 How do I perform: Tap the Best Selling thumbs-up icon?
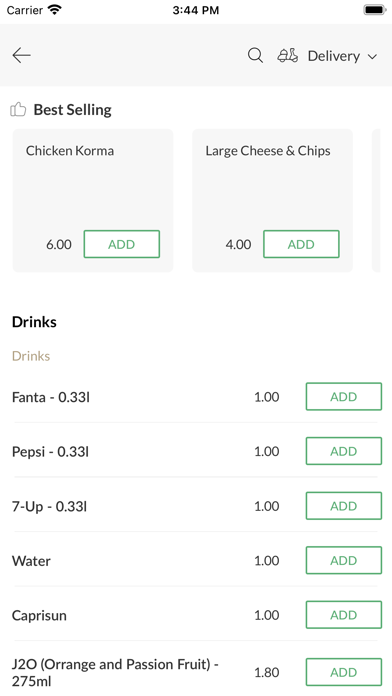point(18,109)
